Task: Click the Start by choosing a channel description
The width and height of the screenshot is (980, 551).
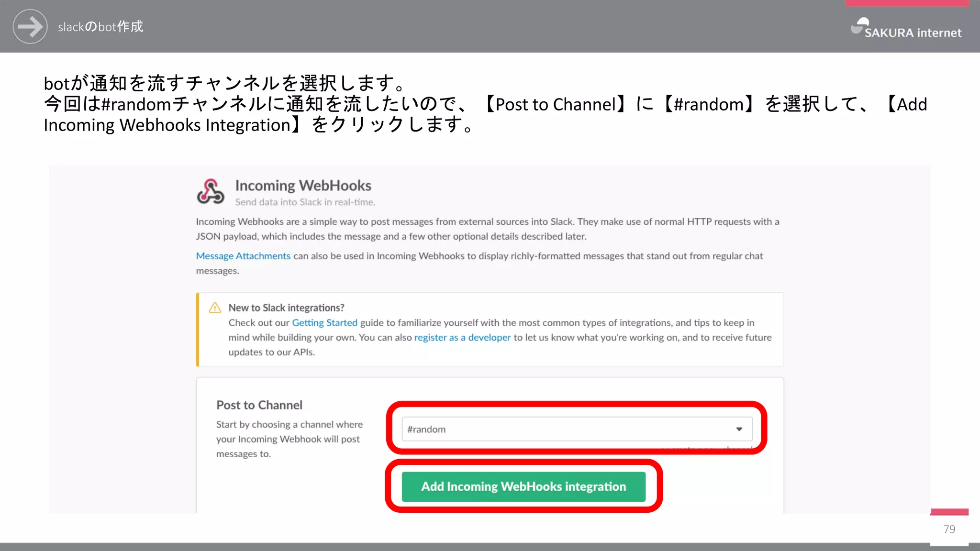Action: pyautogui.click(x=290, y=439)
